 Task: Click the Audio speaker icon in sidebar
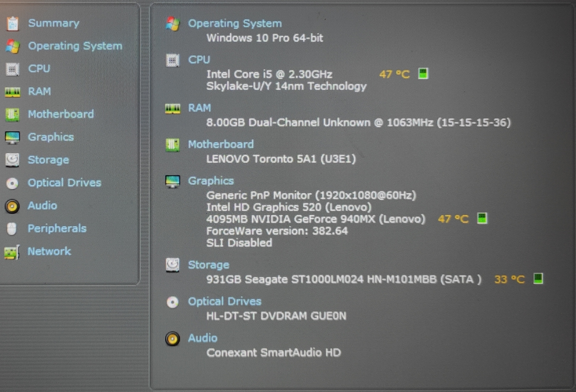[x=12, y=206]
